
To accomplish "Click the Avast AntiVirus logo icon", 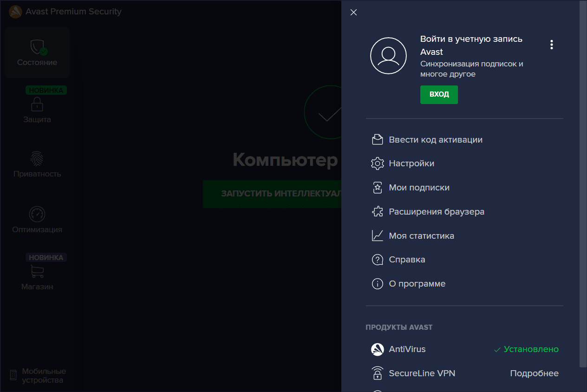I will pos(377,349).
